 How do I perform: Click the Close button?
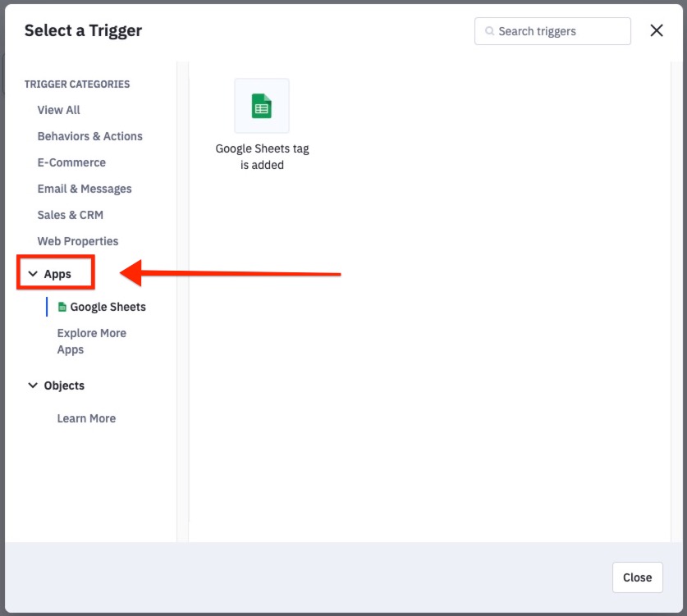[x=637, y=577]
